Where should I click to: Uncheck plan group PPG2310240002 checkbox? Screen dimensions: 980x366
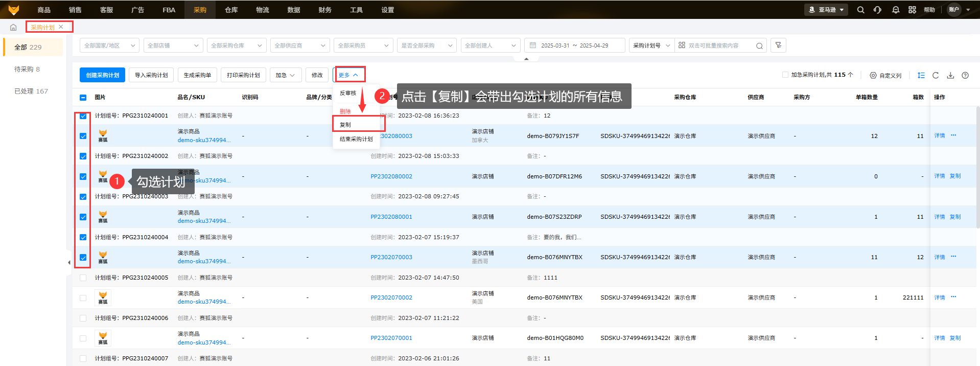(83, 156)
